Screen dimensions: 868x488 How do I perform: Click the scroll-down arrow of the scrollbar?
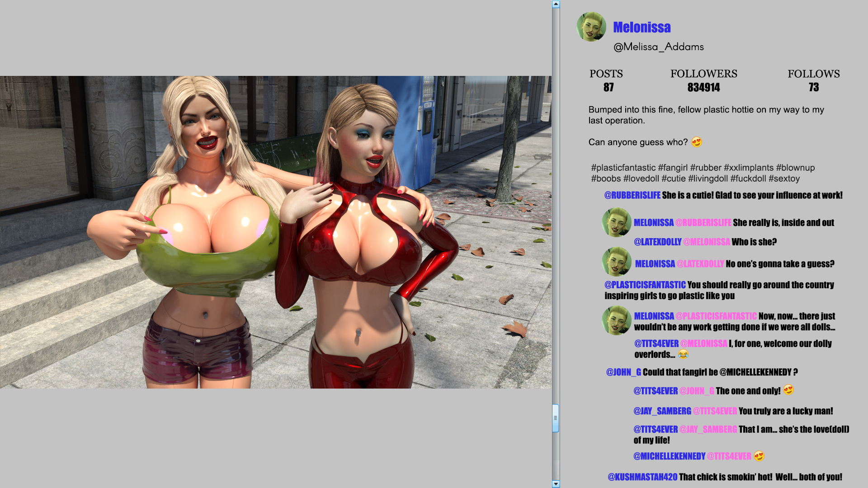(x=556, y=484)
